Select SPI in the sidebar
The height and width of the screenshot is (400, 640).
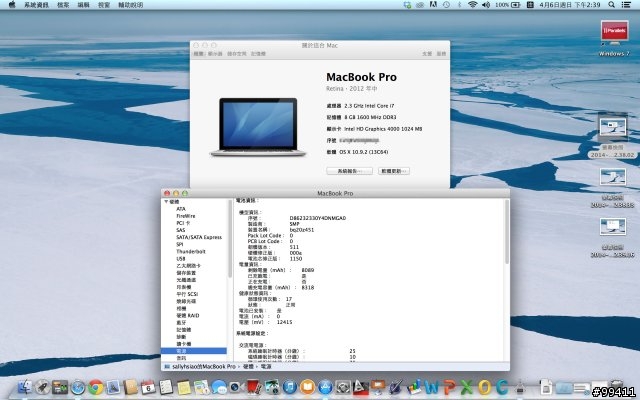tap(180, 244)
